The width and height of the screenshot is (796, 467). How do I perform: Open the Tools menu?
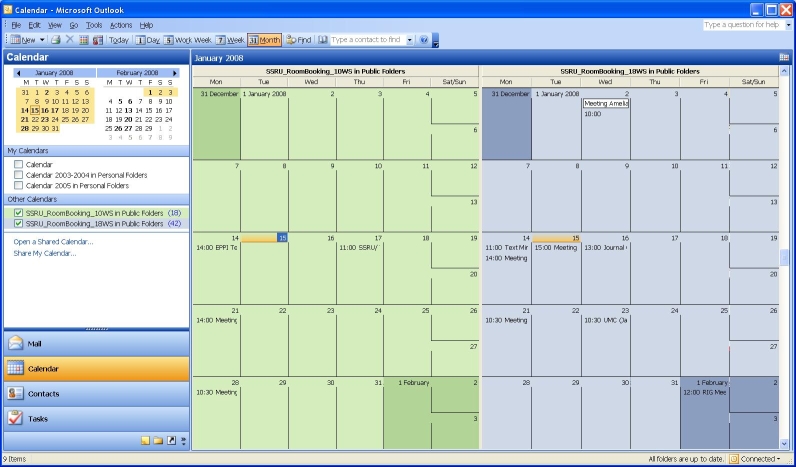click(x=94, y=25)
